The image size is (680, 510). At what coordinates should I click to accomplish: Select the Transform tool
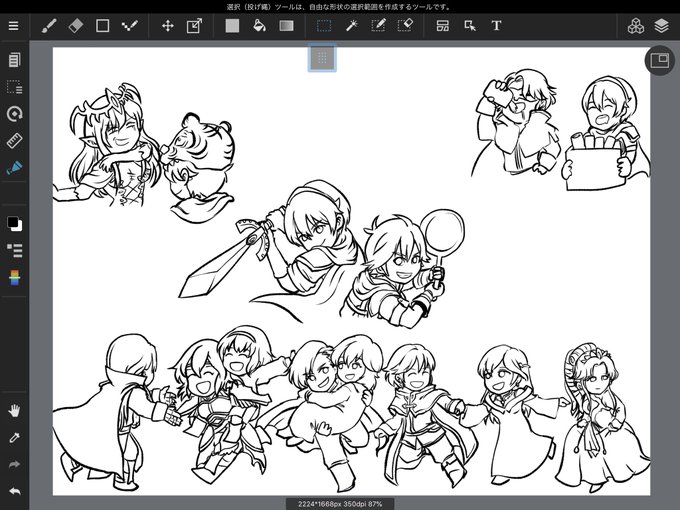tap(194, 26)
